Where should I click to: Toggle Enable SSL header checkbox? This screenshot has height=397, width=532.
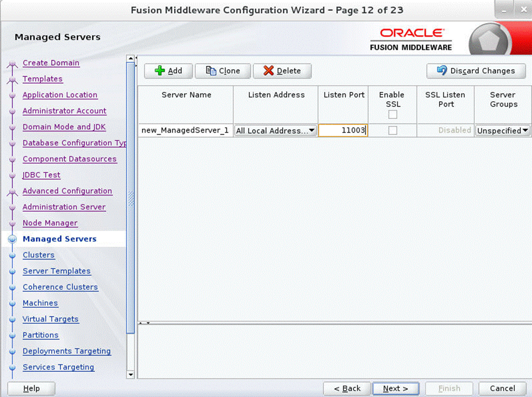[x=393, y=114]
